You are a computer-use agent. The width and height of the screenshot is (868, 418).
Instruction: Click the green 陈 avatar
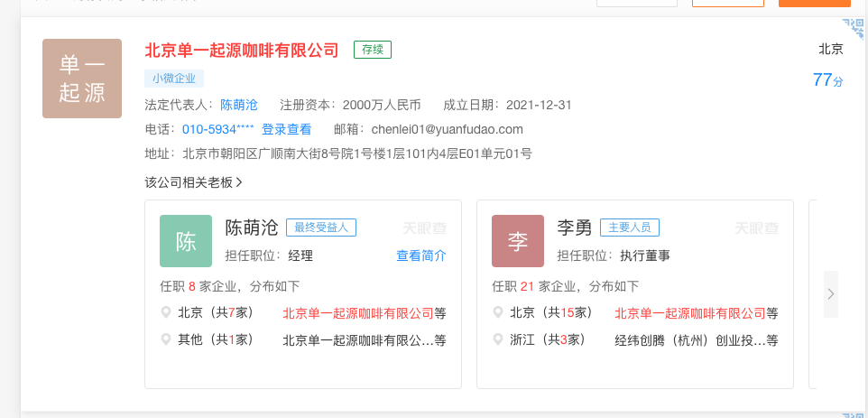click(186, 241)
